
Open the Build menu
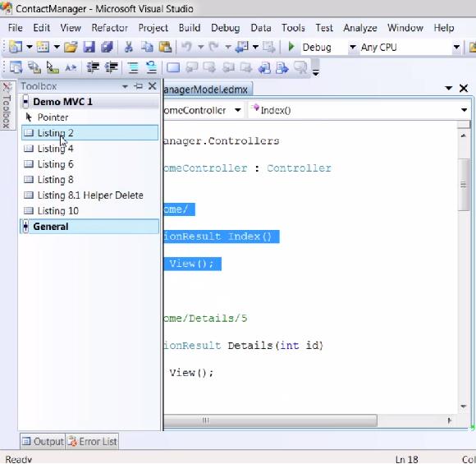point(190,28)
